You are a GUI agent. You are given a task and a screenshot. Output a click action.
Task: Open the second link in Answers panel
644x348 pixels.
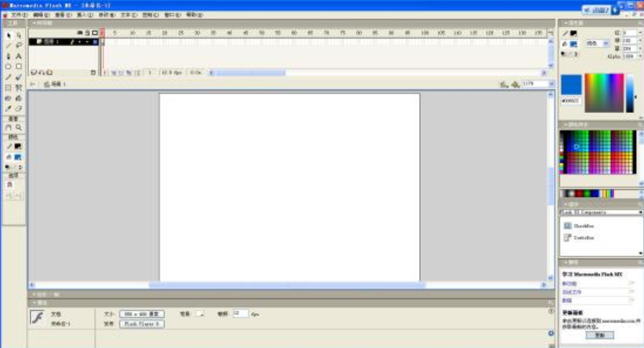click(572, 292)
